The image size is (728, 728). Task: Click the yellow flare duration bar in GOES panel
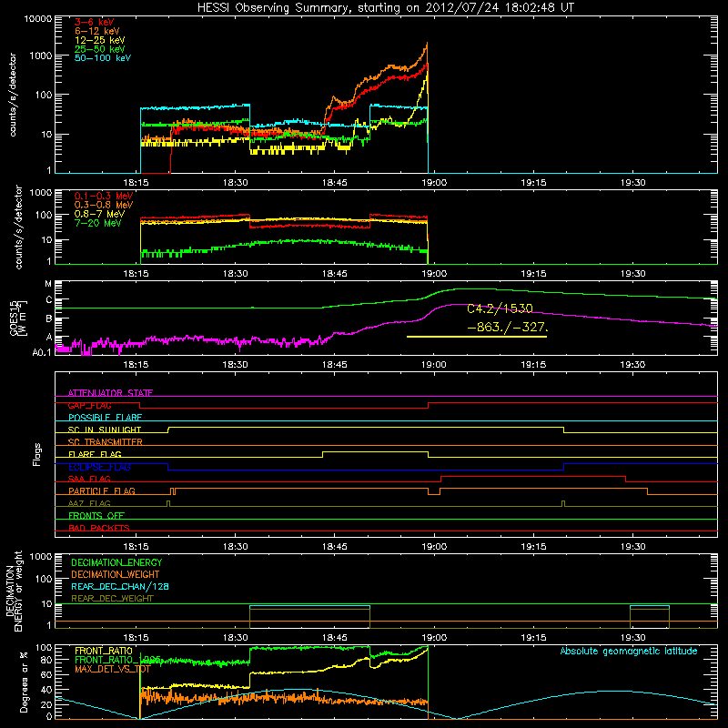(x=476, y=336)
